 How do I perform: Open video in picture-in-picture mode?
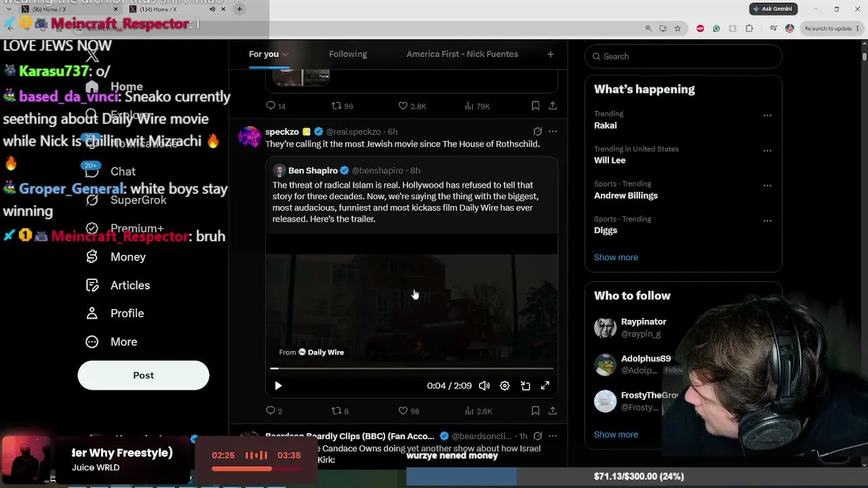click(525, 386)
